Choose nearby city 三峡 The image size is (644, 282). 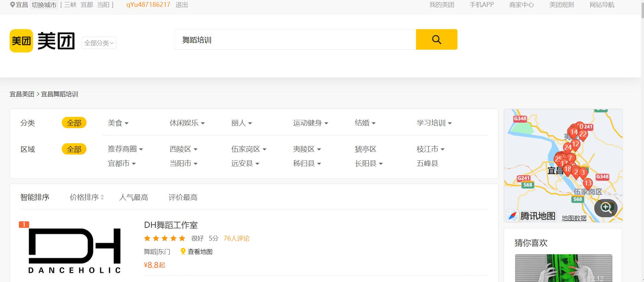[x=70, y=5]
